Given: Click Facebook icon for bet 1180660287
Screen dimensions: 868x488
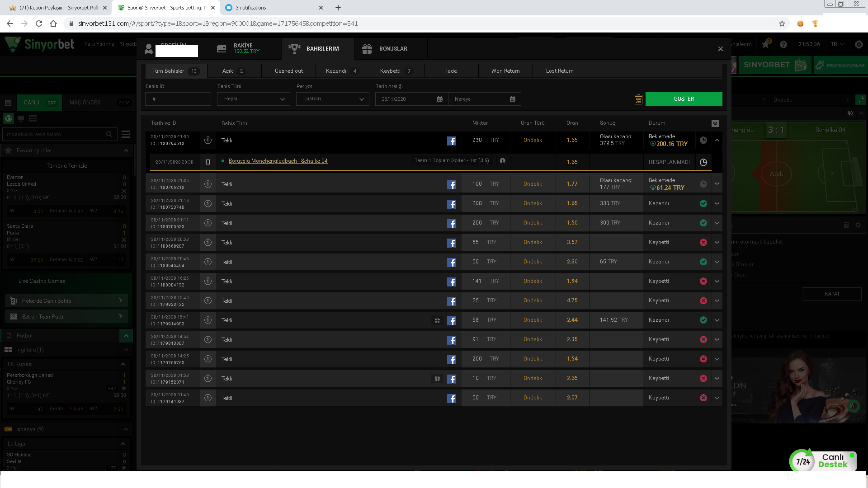Looking at the screenshot, I should [x=452, y=243].
